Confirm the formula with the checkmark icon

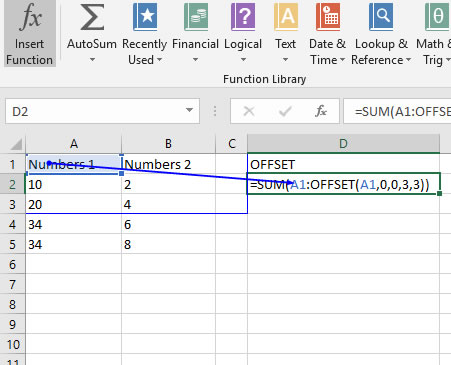pos(285,111)
